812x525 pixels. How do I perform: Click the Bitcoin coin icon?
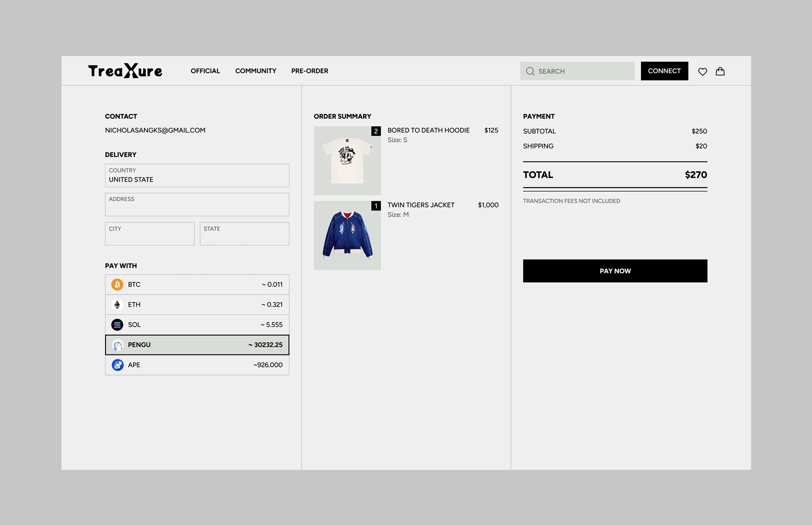click(x=117, y=285)
